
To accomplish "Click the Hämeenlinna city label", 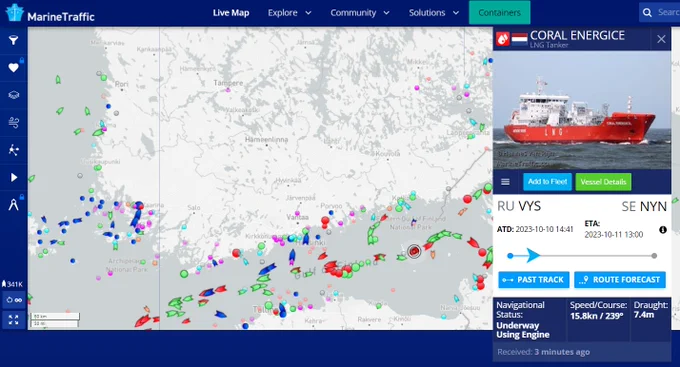I will click(x=266, y=140).
